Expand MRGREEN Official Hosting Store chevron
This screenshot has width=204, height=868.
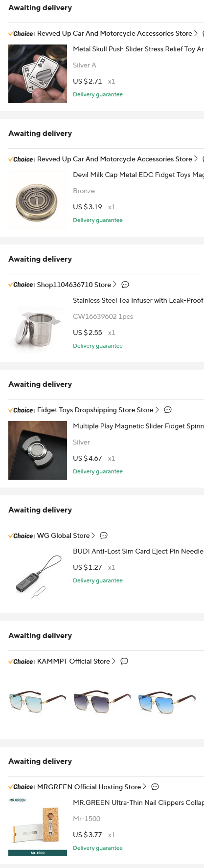tap(145, 787)
